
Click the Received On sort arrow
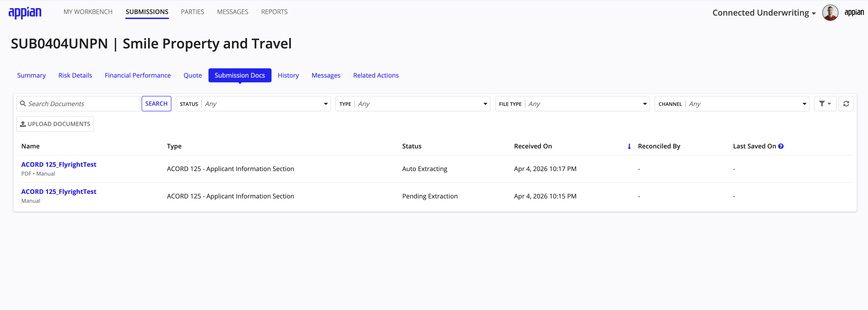(x=629, y=146)
